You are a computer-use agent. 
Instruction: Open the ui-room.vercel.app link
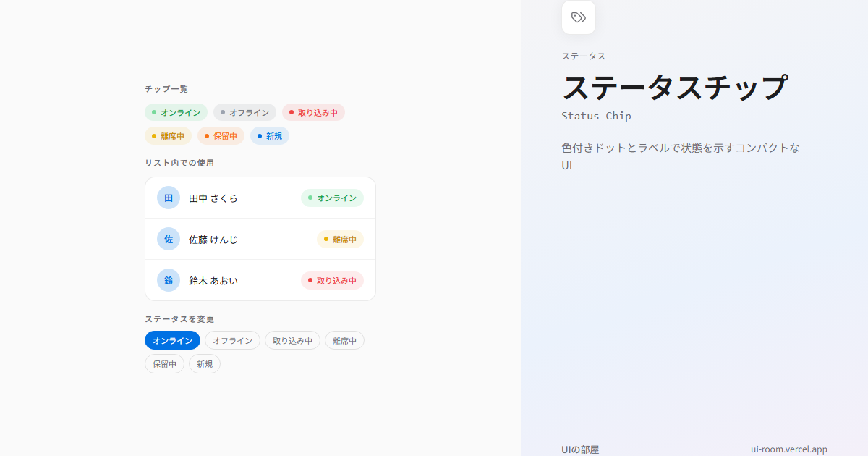pyautogui.click(x=789, y=449)
